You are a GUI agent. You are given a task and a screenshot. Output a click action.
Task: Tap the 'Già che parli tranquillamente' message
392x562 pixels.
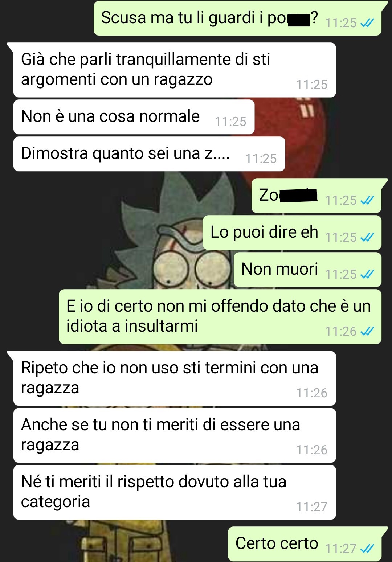pyautogui.click(x=175, y=70)
